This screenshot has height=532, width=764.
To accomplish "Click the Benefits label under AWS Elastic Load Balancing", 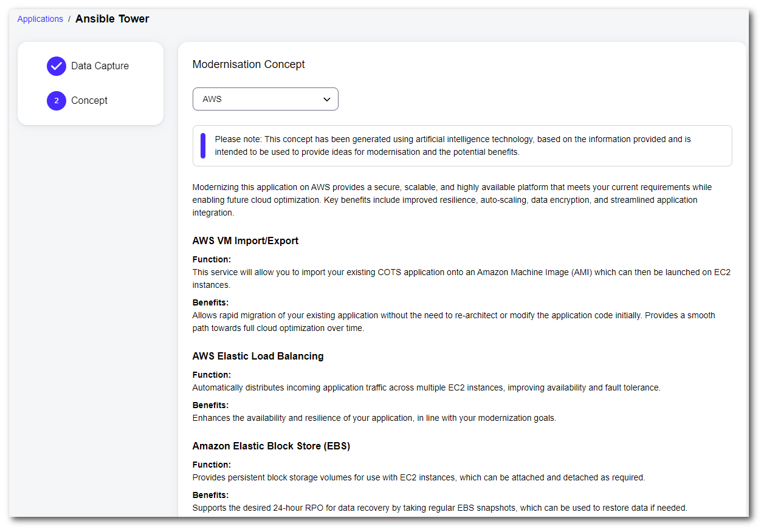I will pos(210,405).
